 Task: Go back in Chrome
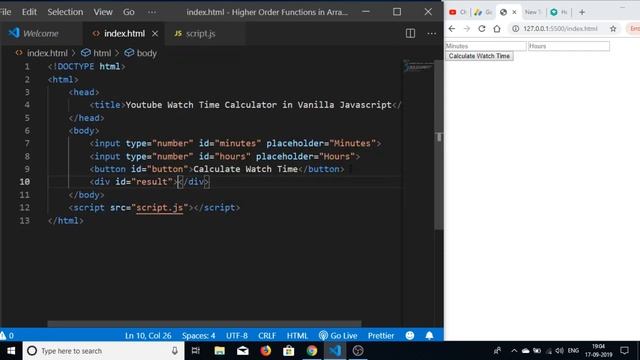point(451,29)
